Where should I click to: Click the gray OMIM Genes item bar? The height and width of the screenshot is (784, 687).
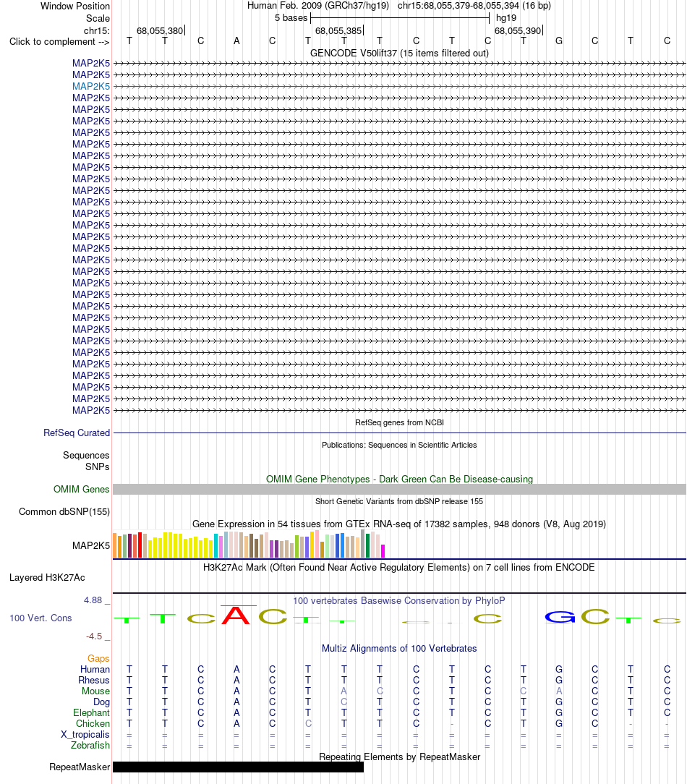point(399,490)
